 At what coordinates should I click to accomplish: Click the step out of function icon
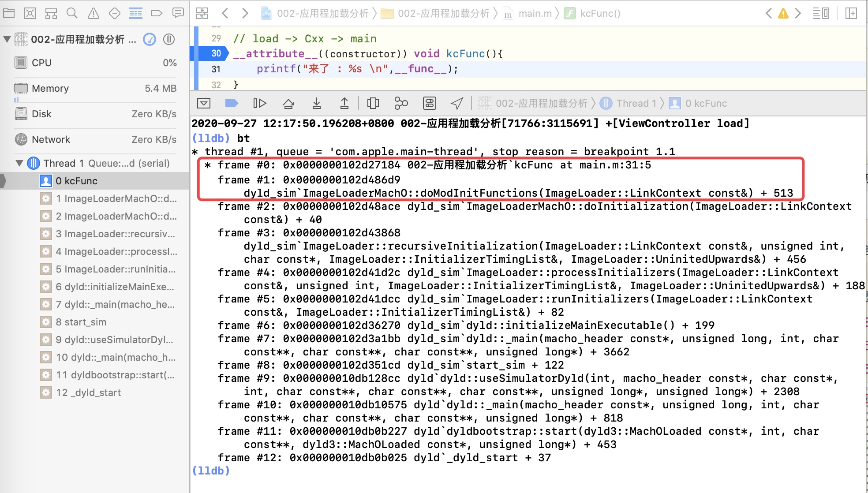[x=344, y=104]
